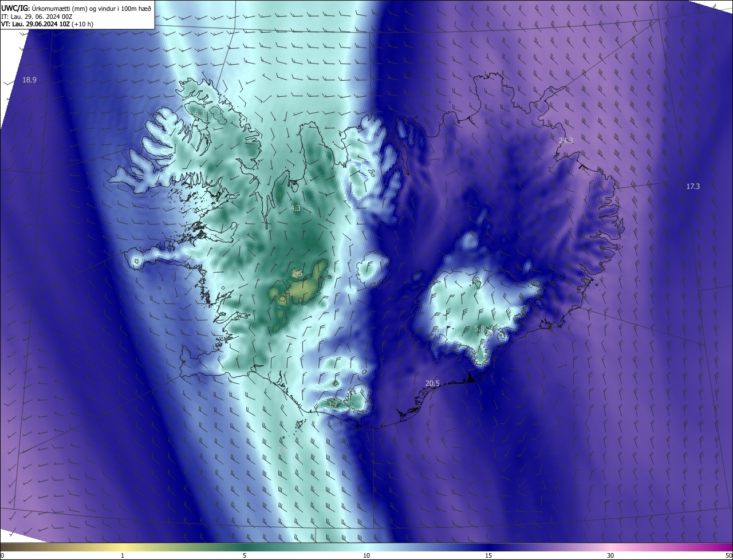Click the colorbar label 0
The height and width of the screenshot is (560, 733).
(x=2, y=556)
